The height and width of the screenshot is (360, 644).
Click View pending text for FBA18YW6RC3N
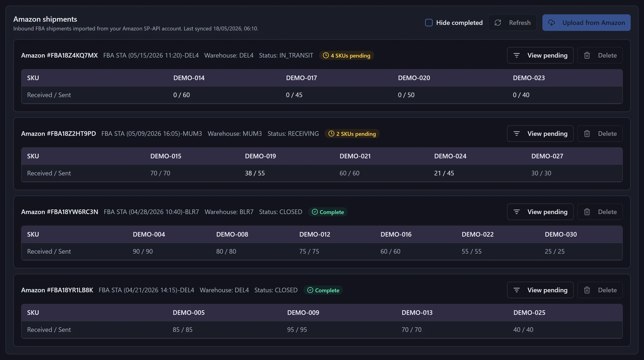click(x=547, y=212)
